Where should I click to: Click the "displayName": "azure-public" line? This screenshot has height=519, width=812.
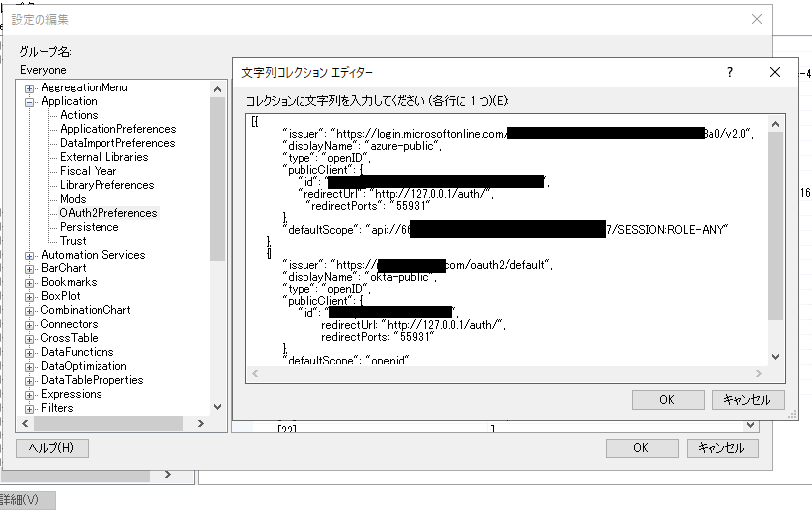click(362, 146)
